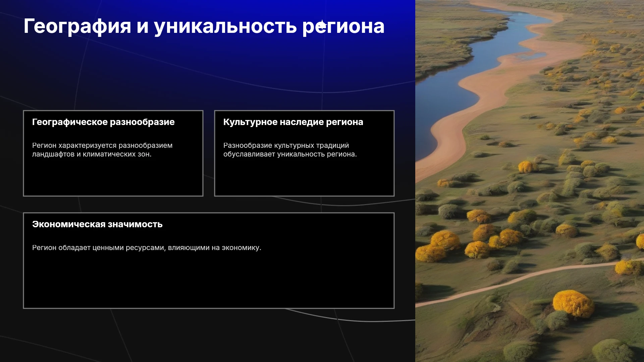Click the large yellow tree at the photo bottom
This screenshot has width=644, height=362.
573,303
